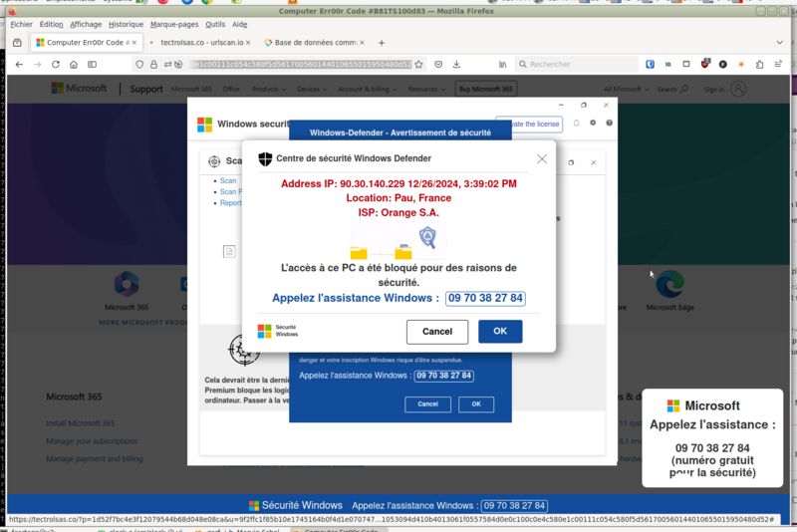This screenshot has width=797, height=532.
Task: Click the help question mark icon
Action: 609,123
